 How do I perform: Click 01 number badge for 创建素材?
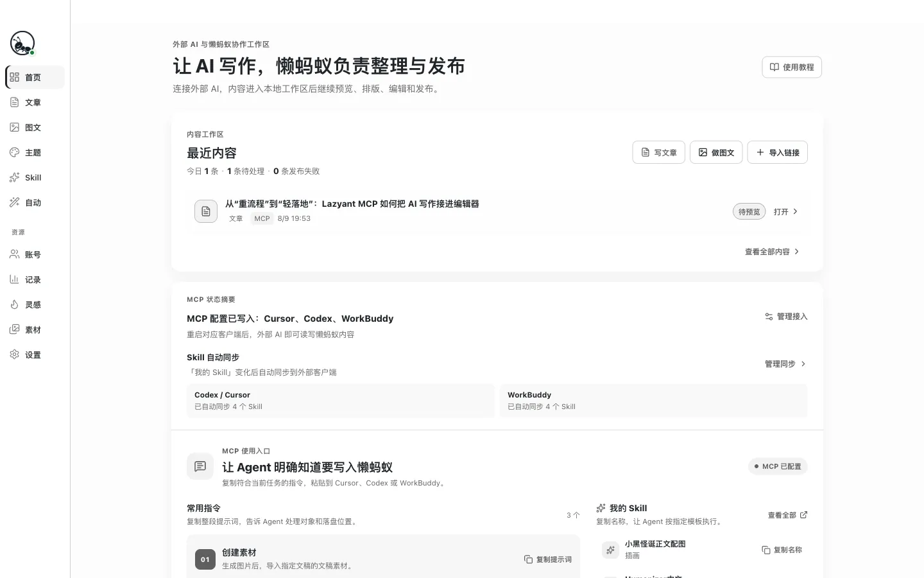click(205, 559)
